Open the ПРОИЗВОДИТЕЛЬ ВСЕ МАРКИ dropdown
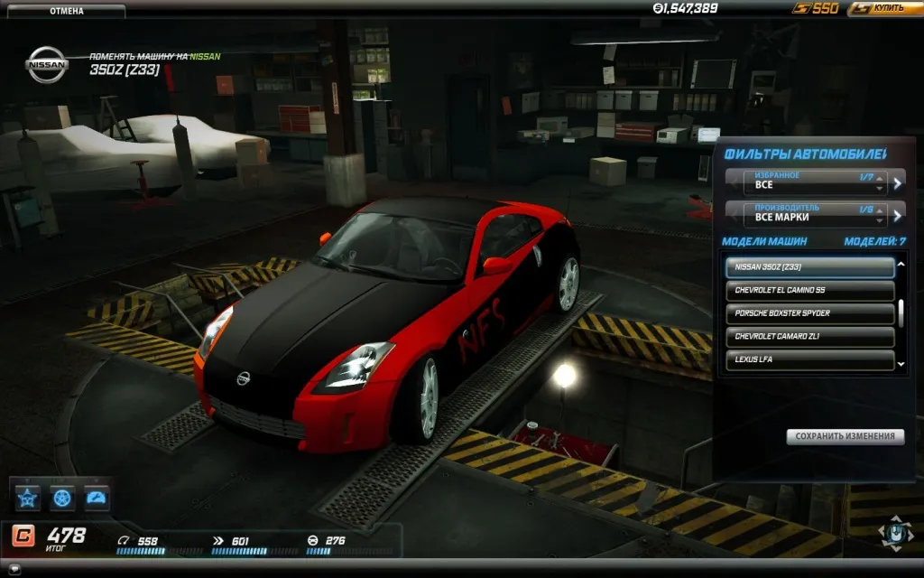Screen dimensions: 924x578 (816, 216)
